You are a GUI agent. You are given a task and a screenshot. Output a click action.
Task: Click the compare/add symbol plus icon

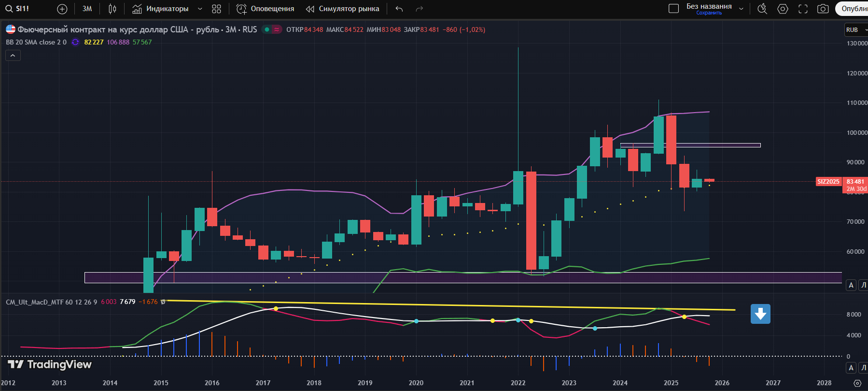pos(62,9)
